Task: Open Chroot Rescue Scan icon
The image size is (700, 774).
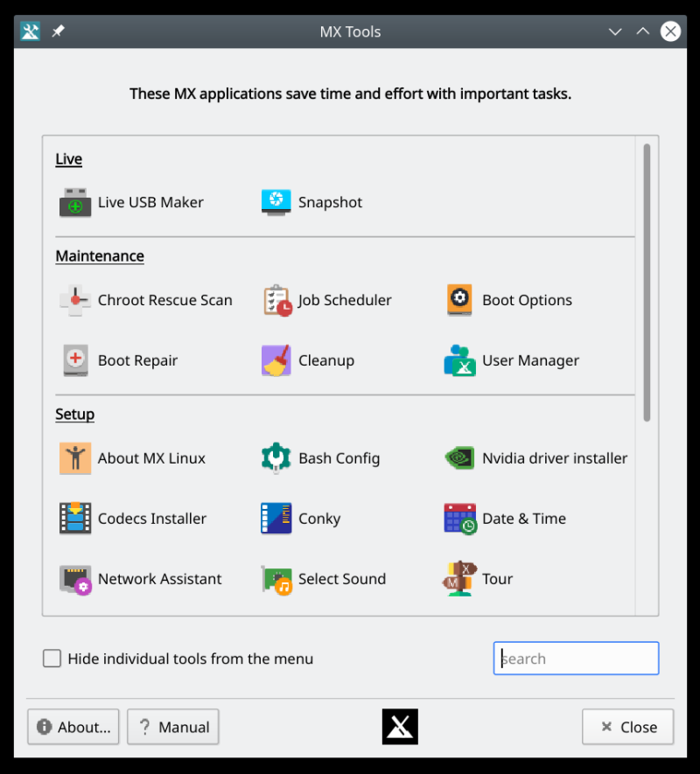Action: click(75, 300)
